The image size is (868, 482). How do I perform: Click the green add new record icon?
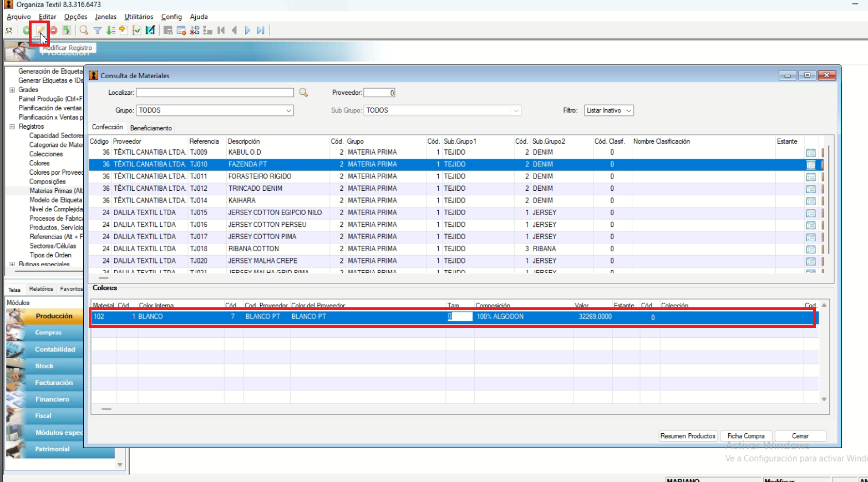pyautogui.click(x=26, y=31)
